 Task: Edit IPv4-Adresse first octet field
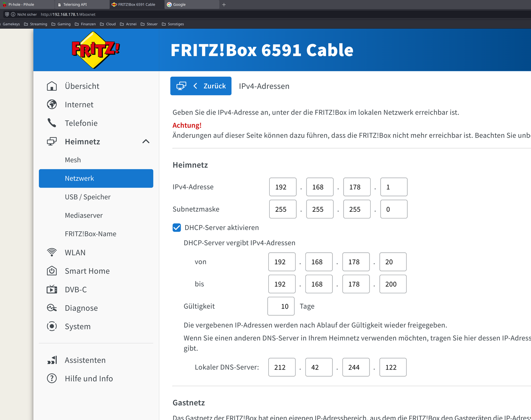click(283, 187)
